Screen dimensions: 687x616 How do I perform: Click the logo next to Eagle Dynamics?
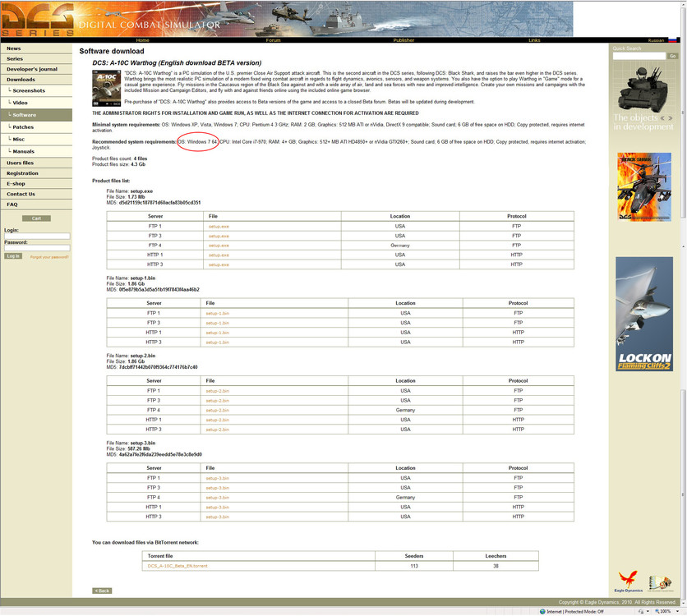pos(660,584)
